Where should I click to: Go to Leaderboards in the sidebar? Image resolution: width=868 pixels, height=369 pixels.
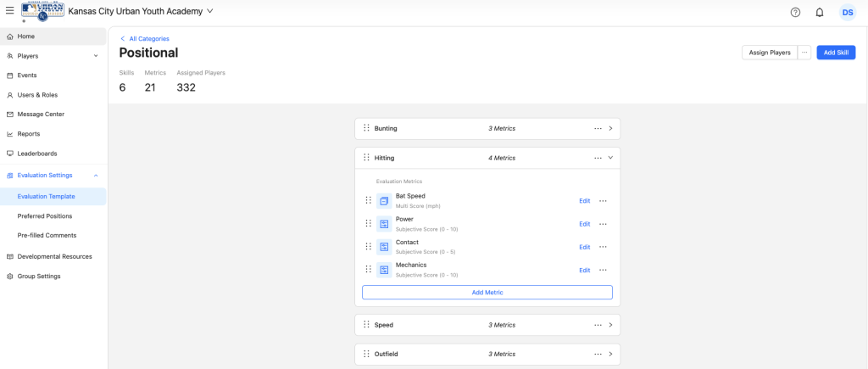click(x=36, y=154)
